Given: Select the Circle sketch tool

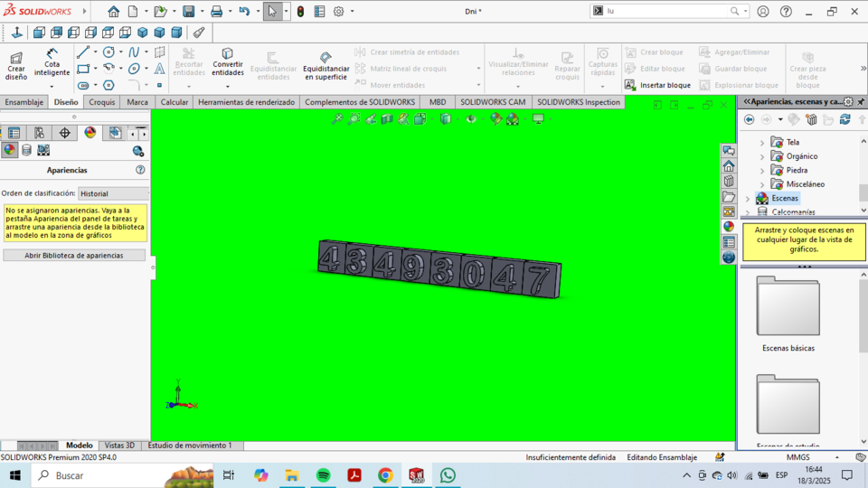Looking at the screenshot, I should coord(109,52).
